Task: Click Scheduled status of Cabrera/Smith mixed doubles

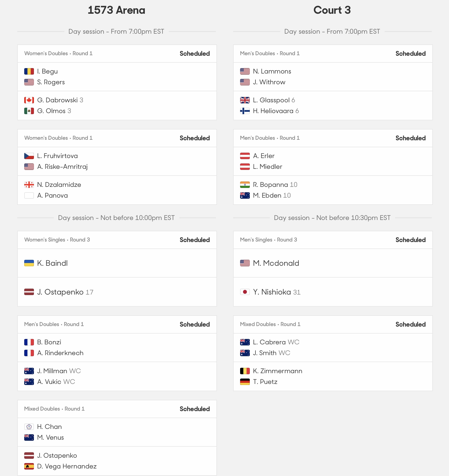Action: [411, 324]
